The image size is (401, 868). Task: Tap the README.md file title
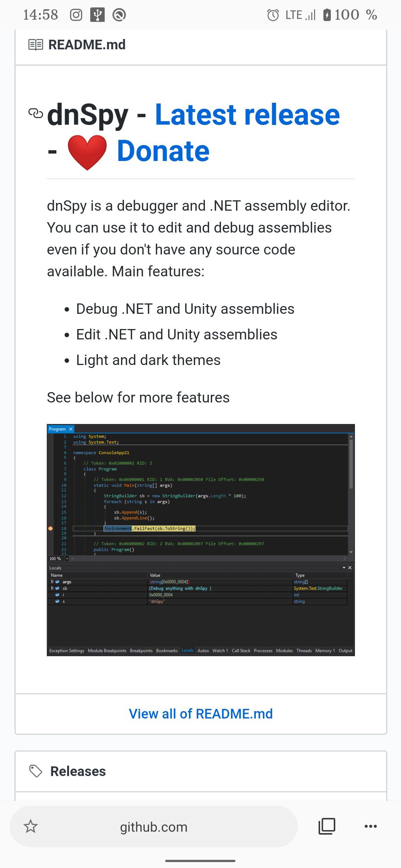pyautogui.click(x=87, y=45)
